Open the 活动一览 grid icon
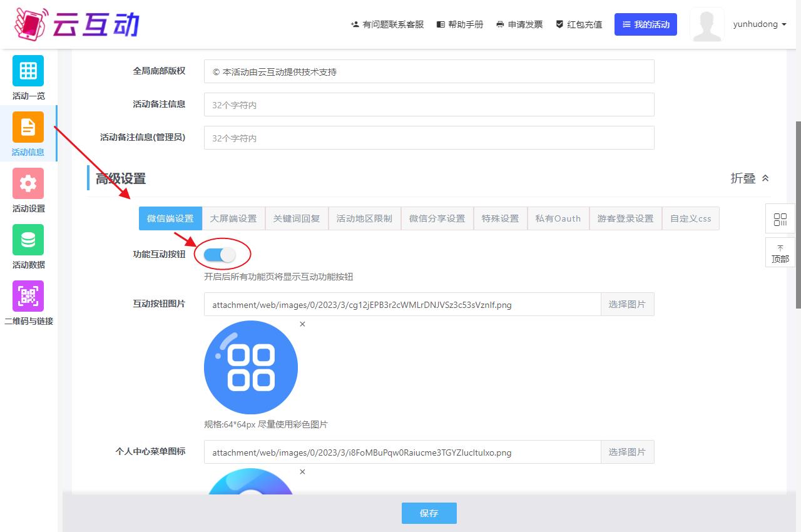The image size is (801, 532). coord(28,71)
